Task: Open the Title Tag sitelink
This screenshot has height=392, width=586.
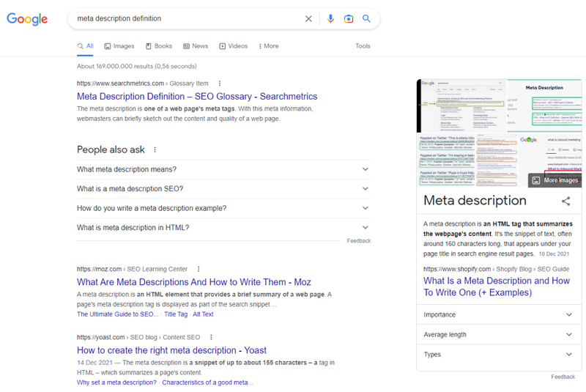Action: tap(176, 314)
